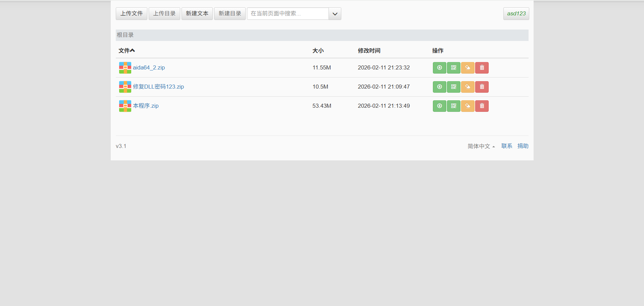
Task: Delete aida64_2.zip with the red trash icon
Action: click(482, 68)
